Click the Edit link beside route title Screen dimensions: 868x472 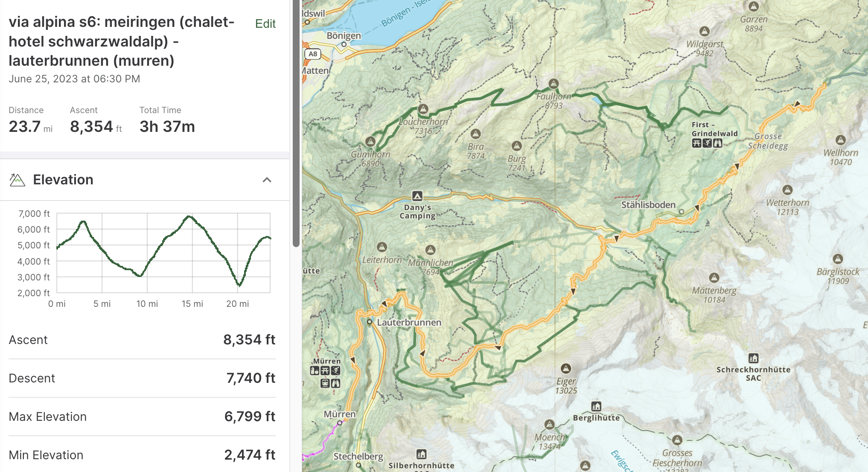coord(265,23)
